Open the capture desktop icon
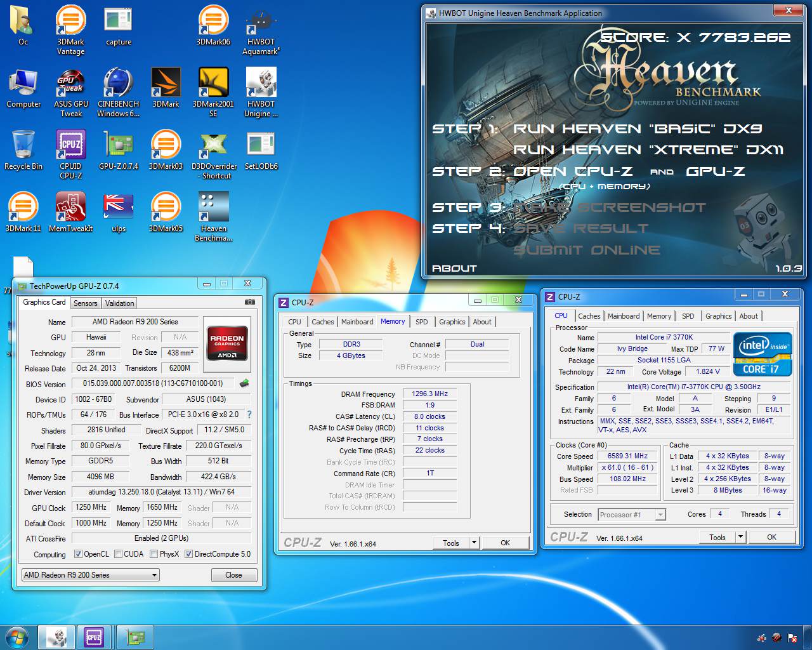This screenshot has height=650, width=812. point(119,25)
